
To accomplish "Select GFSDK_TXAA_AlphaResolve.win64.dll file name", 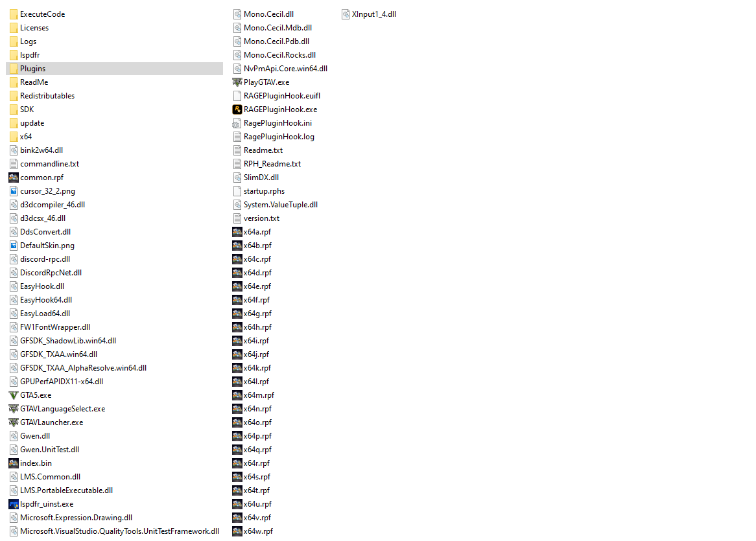I will 84,367.
